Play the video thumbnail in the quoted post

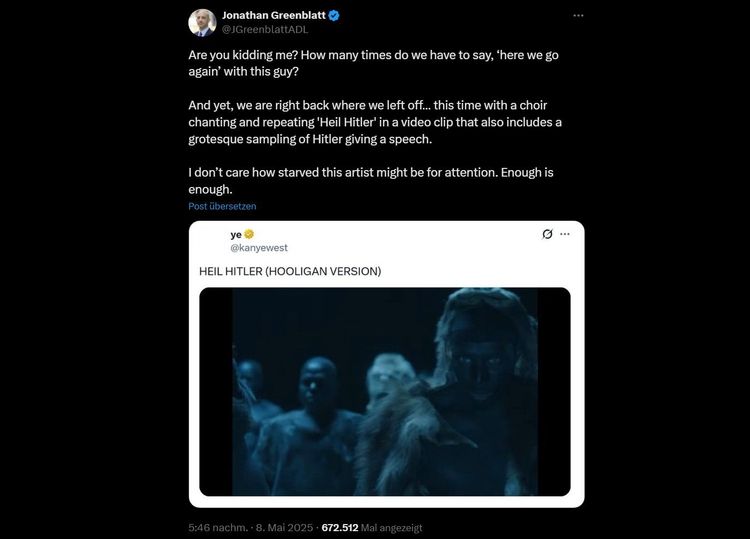[x=385, y=391]
